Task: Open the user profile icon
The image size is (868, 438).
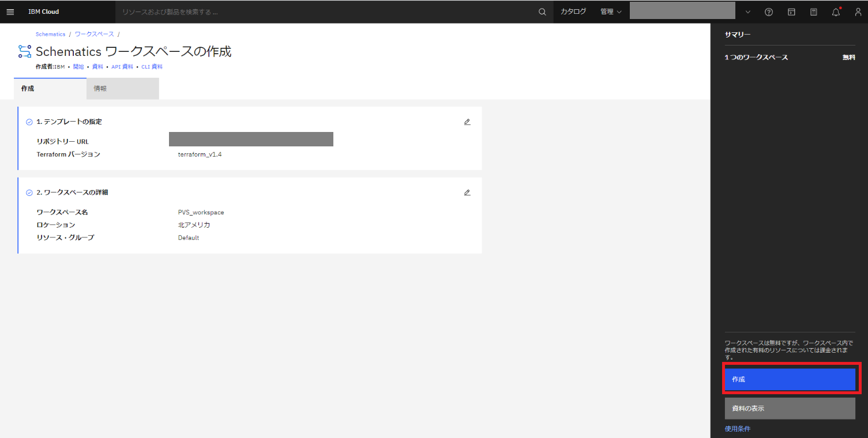Action: tap(858, 12)
